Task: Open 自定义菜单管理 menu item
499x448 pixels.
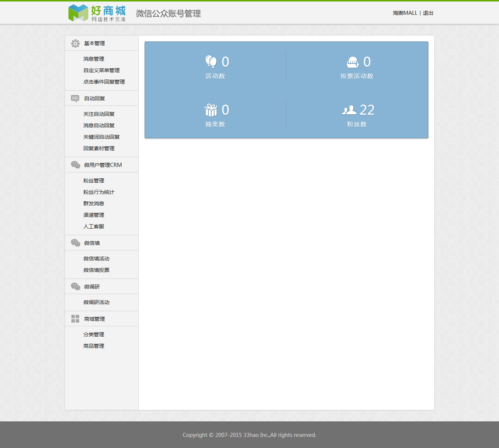Action: [101, 70]
